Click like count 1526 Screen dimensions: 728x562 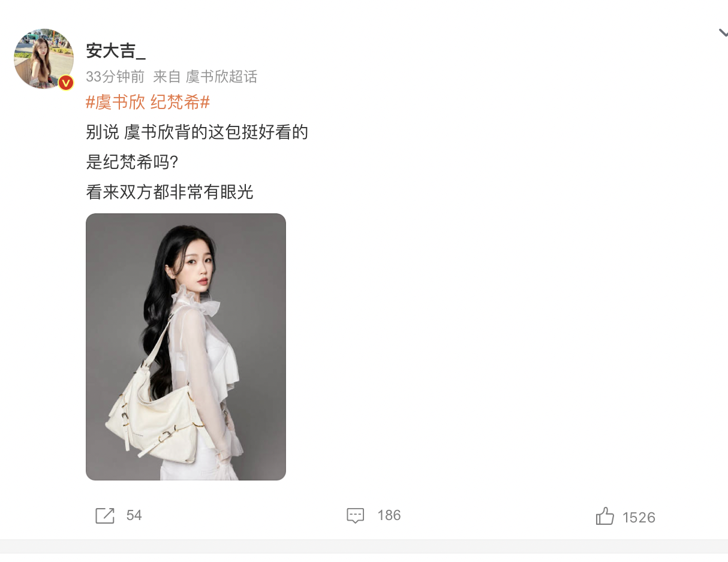pos(639,518)
